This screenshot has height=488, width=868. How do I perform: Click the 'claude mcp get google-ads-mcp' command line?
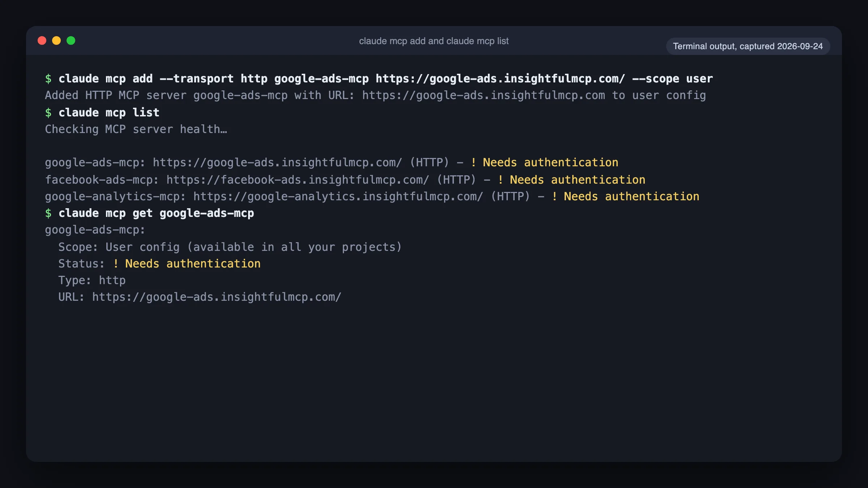(149, 213)
